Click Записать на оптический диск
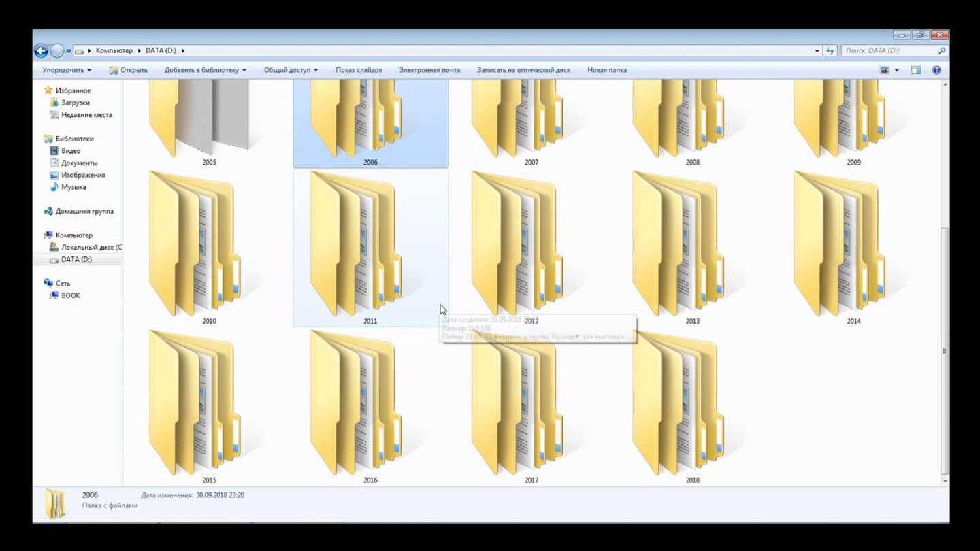 (523, 70)
